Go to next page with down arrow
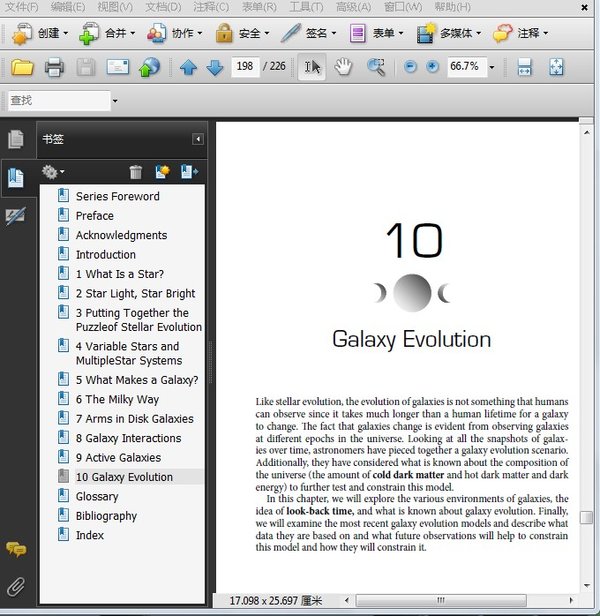The image size is (600, 616). click(x=214, y=68)
